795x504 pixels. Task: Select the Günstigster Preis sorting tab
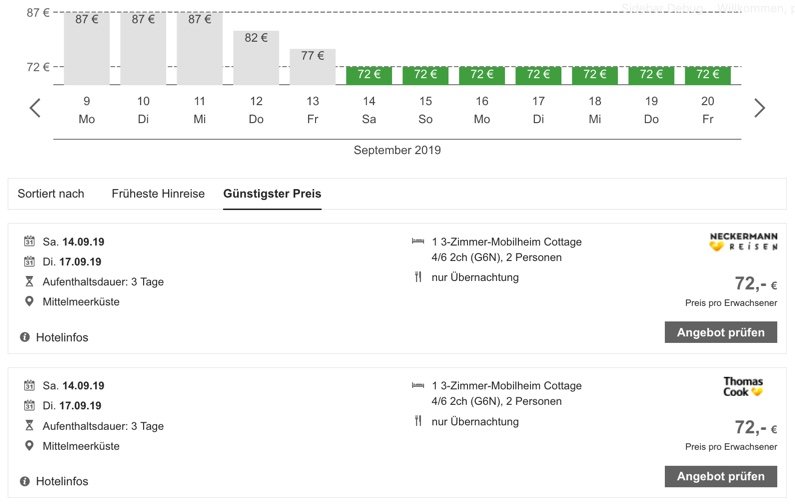[x=272, y=194]
